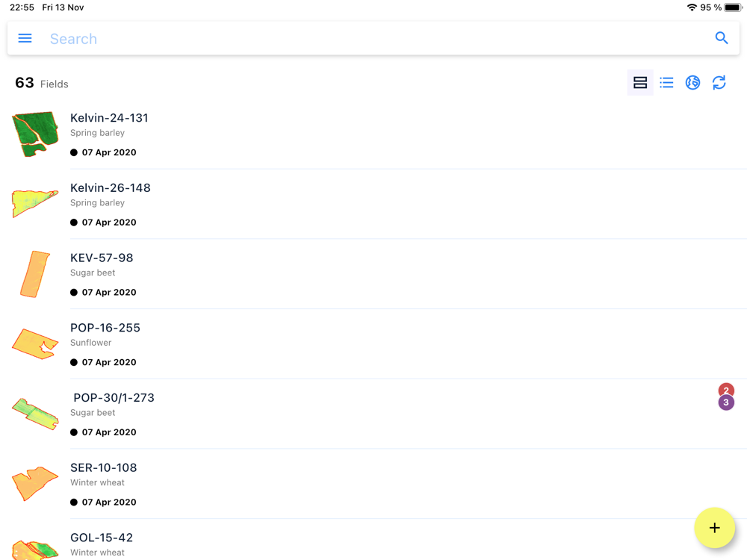The image size is (747, 560).
Task: Select the GOL-15-42 field name
Action: tap(102, 538)
